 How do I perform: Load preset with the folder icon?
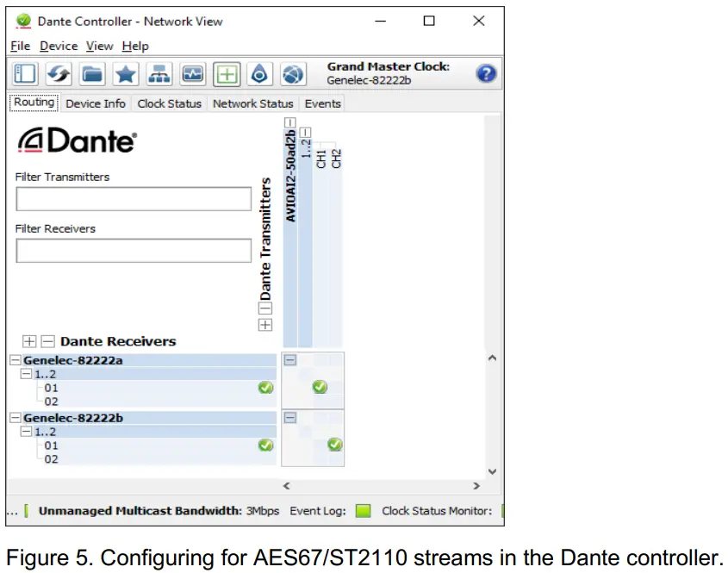point(92,74)
